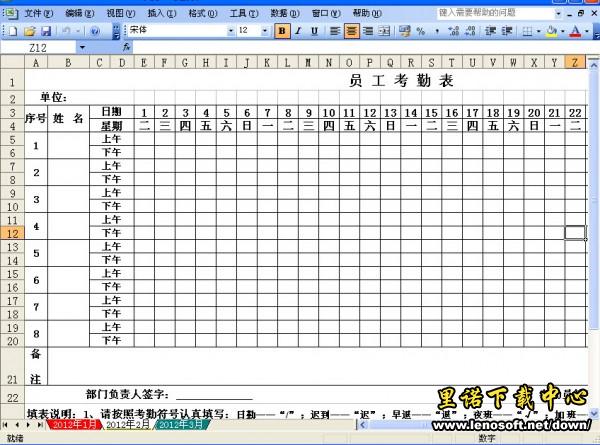The image size is (600, 445).
Task: Select column Z header
Action: (x=575, y=62)
